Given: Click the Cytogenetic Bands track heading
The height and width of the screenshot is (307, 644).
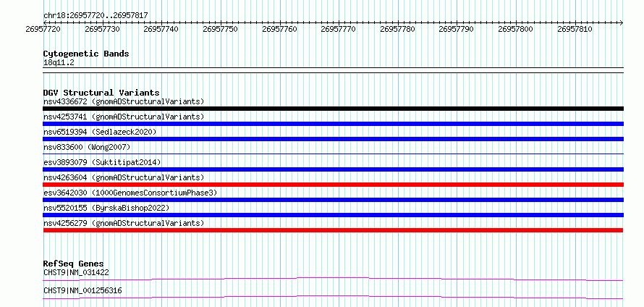Looking at the screenshot, I should click(86, 54).
